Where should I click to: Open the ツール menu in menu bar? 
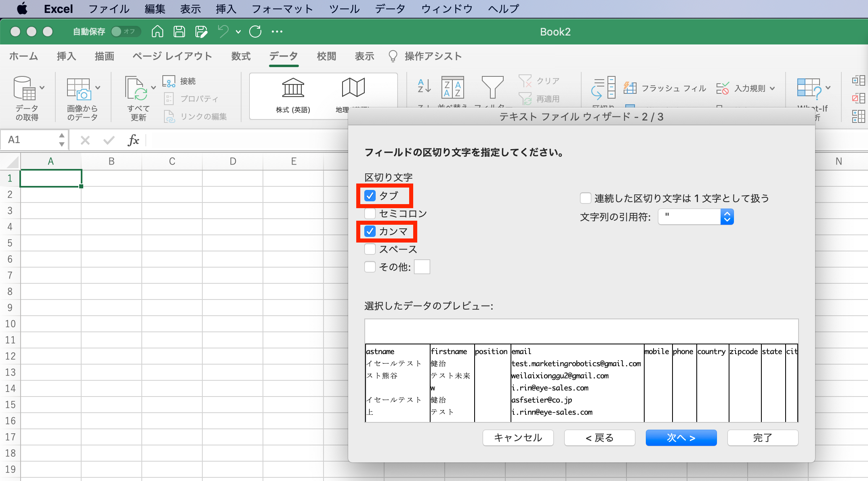344,9
